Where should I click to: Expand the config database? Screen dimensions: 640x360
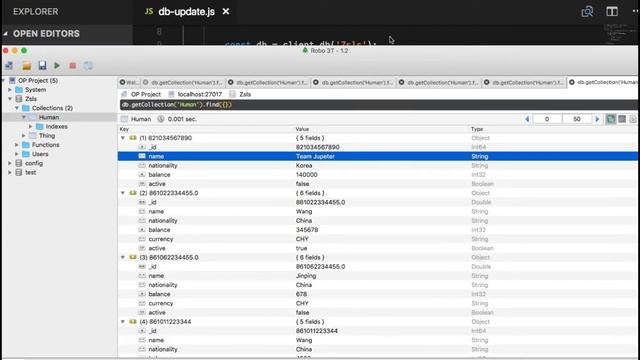(x=10, y=163)
